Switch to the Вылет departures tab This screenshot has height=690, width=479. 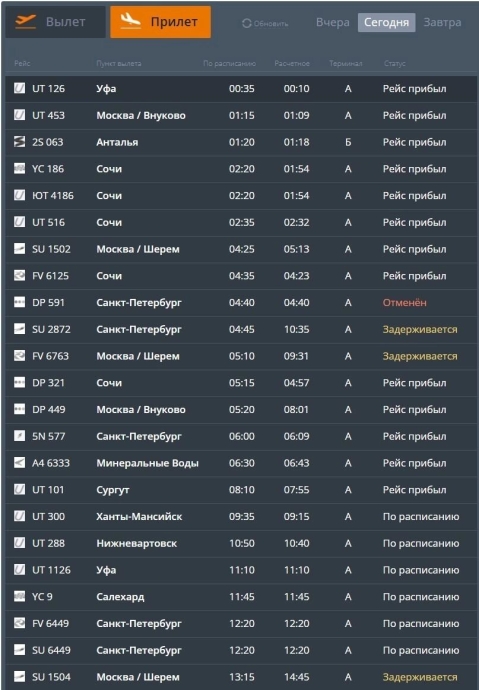click(x=55, y=22)
